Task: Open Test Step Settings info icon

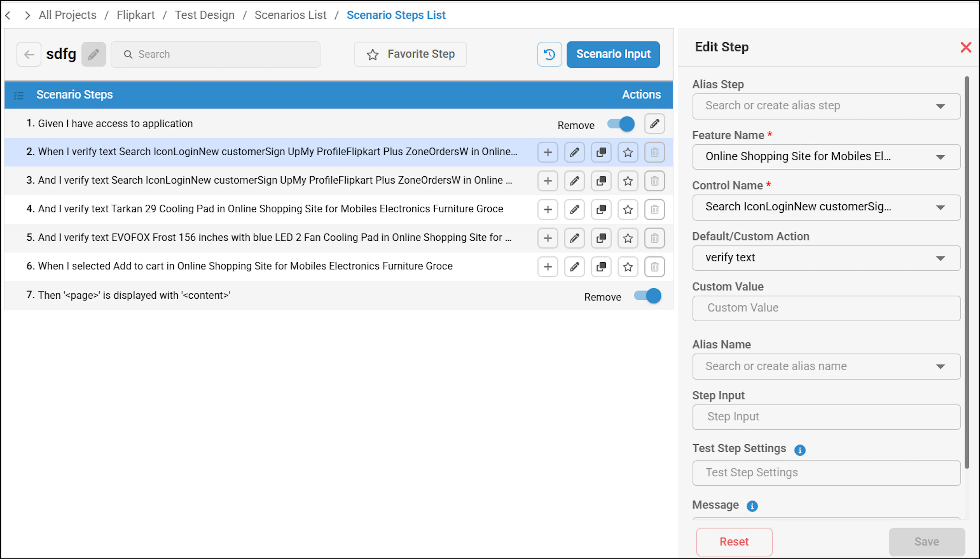Action: tap(800, 449)
